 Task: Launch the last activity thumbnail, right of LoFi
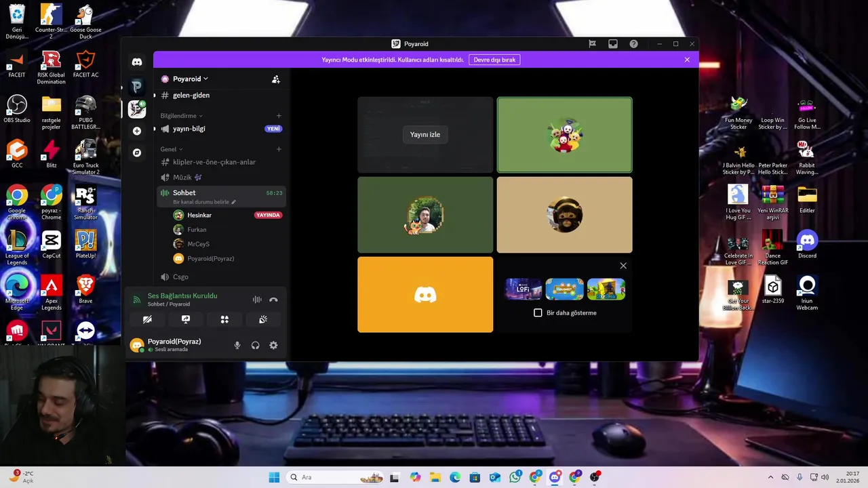606,289
